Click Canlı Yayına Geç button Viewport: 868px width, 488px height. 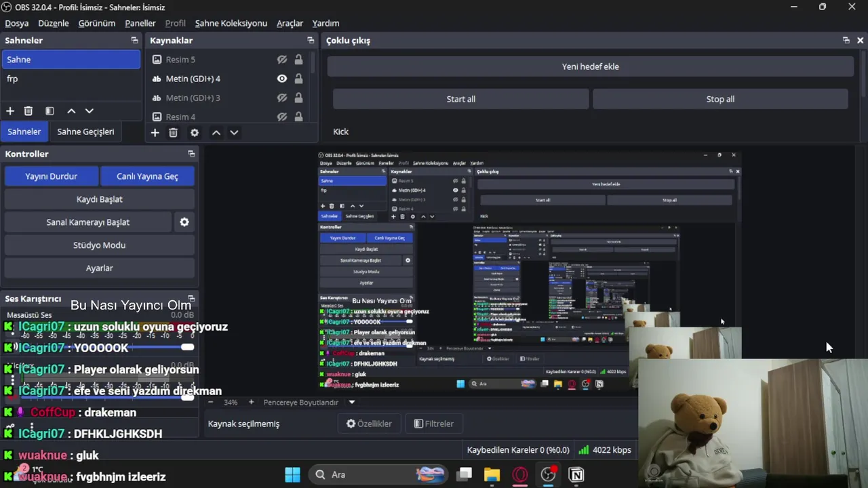[147, 176]
